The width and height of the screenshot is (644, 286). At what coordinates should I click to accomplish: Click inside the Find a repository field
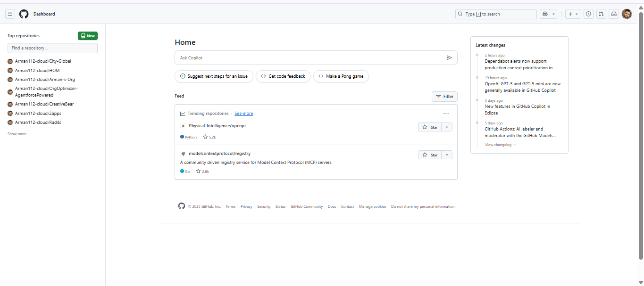(x=52, y=48)
